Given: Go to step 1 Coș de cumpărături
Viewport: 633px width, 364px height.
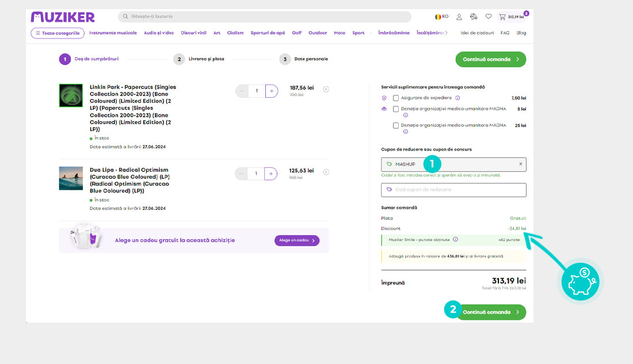Looking at the screenshot, I should 89,59.
